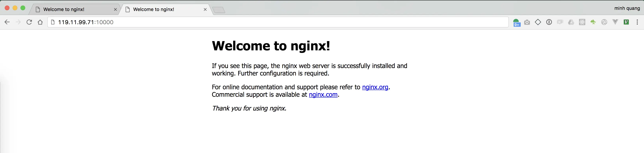
Task: Follow the nginx.org documentation link
Action: click(375, 87)
